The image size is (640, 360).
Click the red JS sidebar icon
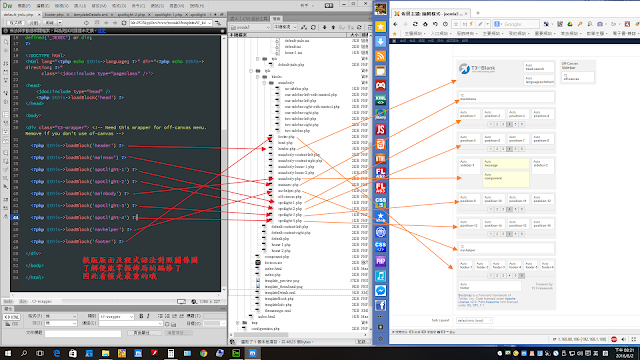[380, 129]
